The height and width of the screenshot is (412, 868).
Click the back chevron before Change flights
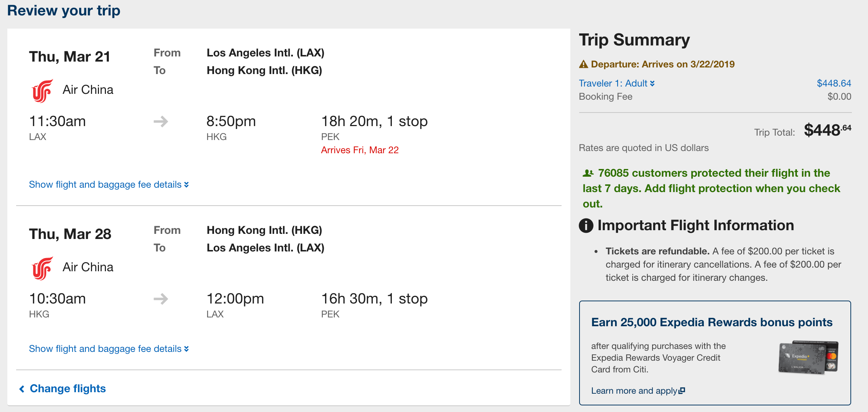(22, 389)
